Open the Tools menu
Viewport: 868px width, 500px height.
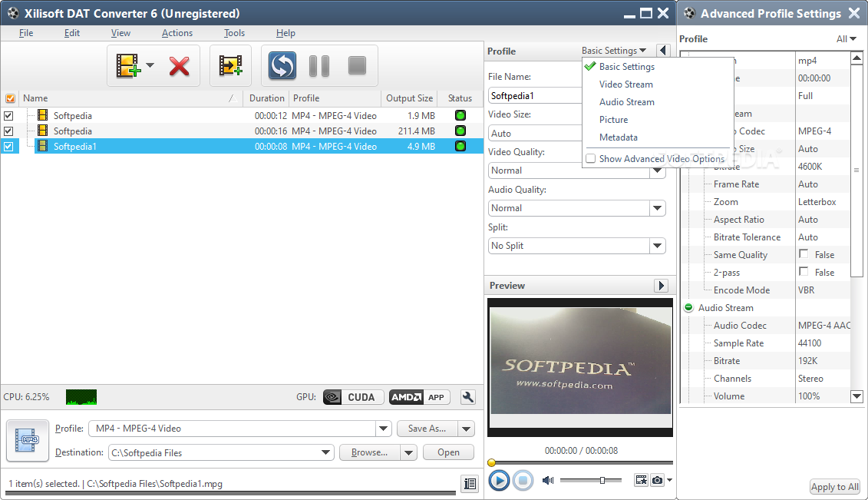[234, 33]
